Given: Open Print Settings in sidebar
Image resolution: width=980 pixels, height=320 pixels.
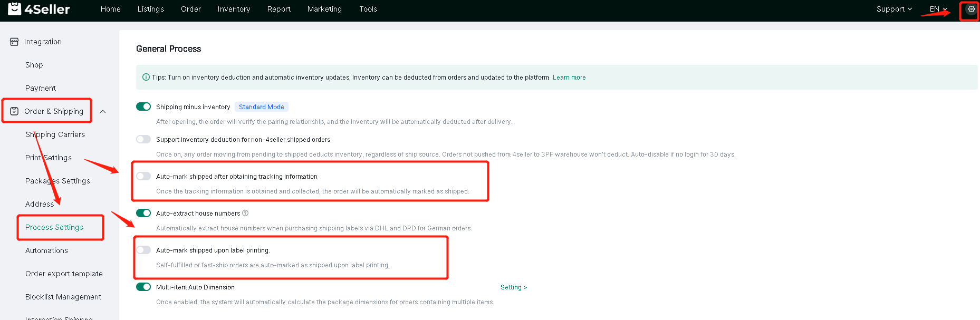Looking at the screenshot, I should tap(49, 158).
